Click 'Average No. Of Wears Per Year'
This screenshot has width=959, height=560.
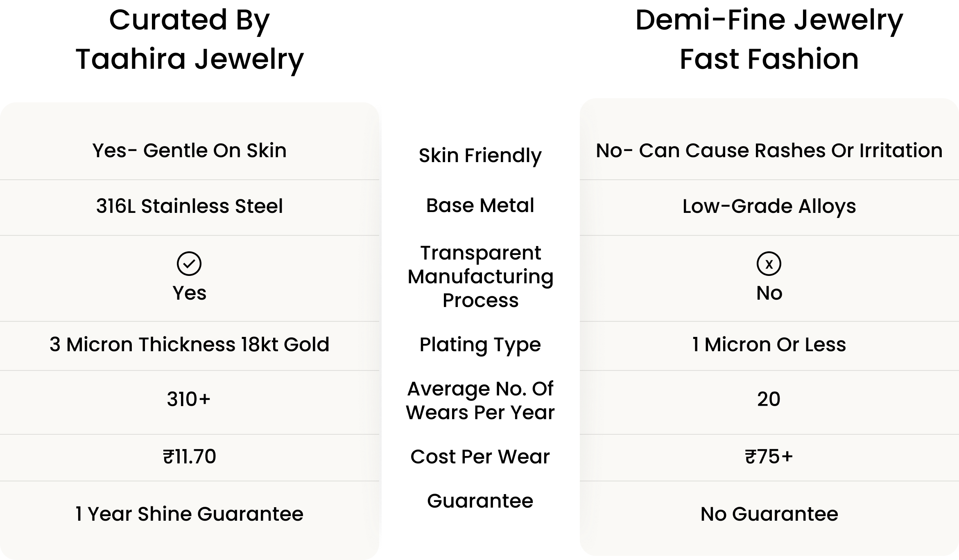click(x=480, y=400)
